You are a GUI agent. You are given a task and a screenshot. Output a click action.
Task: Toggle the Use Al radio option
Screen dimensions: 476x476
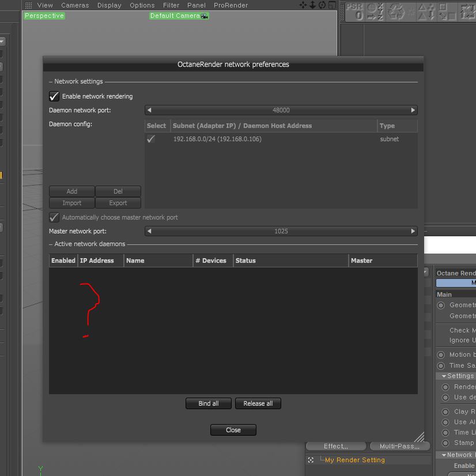[445, 422]
